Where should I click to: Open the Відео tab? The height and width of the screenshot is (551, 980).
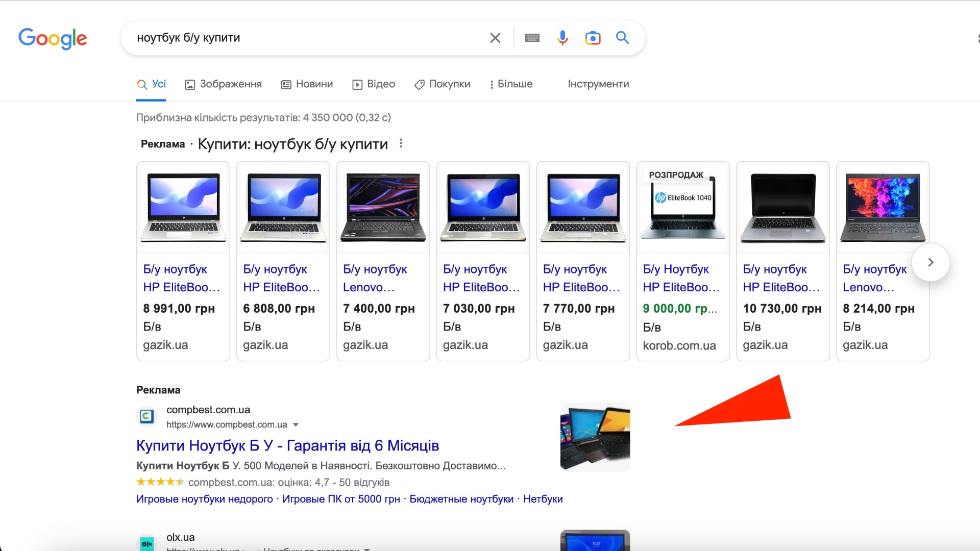click(374, 84)
